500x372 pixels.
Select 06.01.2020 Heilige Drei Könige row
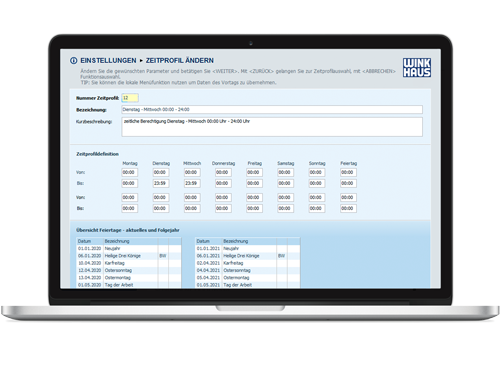(129, 256)
